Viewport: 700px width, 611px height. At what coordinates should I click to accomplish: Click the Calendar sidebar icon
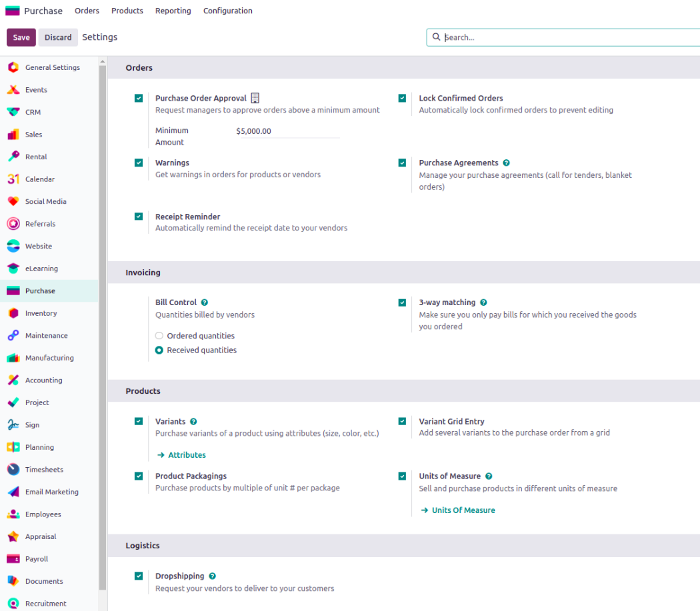pos(13,179)
